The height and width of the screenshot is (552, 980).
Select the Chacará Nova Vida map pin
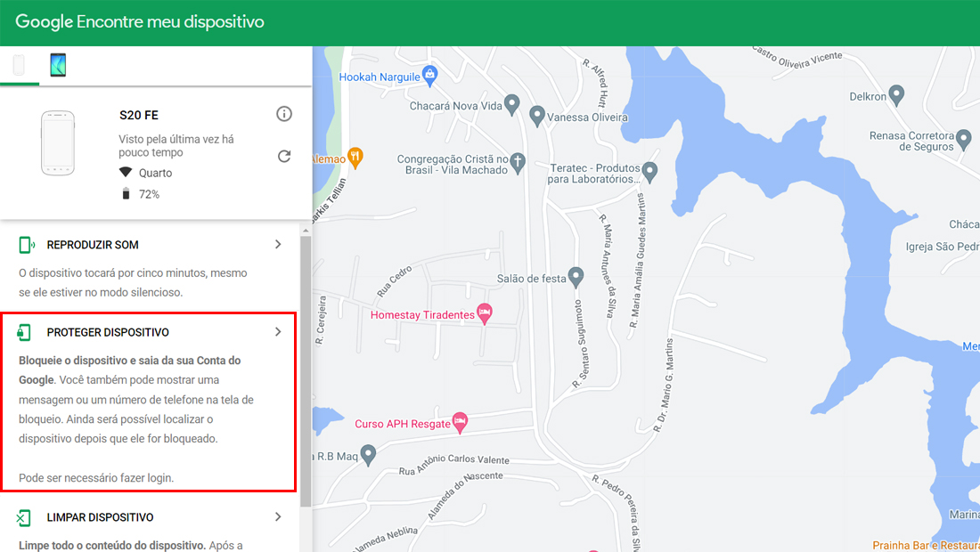512,103
